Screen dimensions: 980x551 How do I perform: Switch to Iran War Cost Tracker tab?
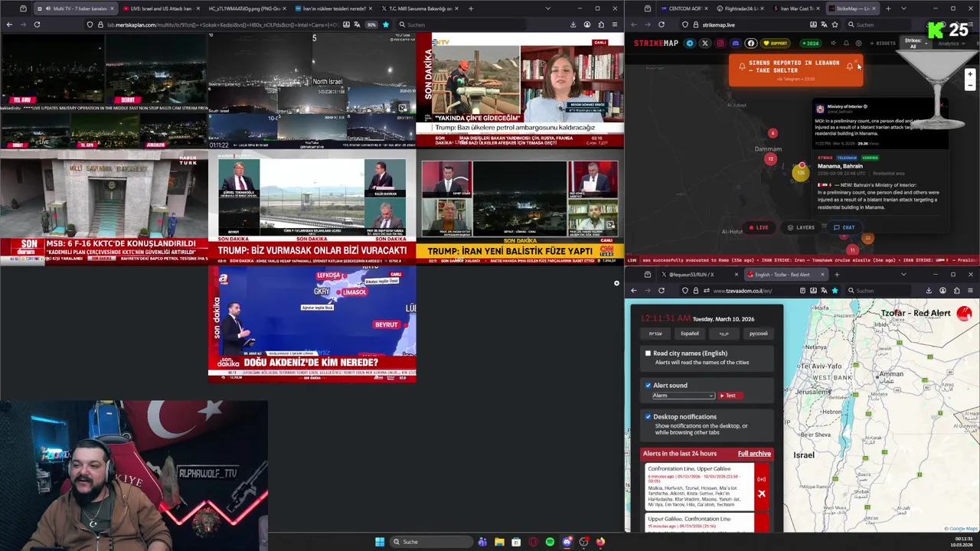point(796,8)
